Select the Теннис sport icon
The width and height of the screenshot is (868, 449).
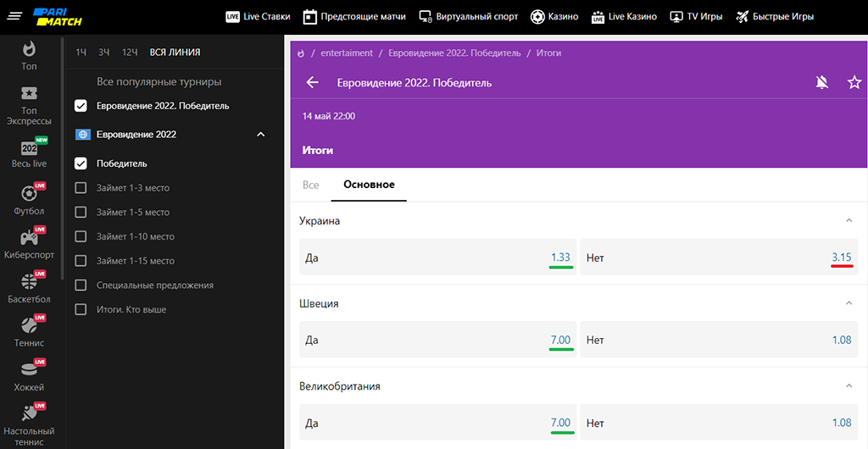click(x=29, y=325)
